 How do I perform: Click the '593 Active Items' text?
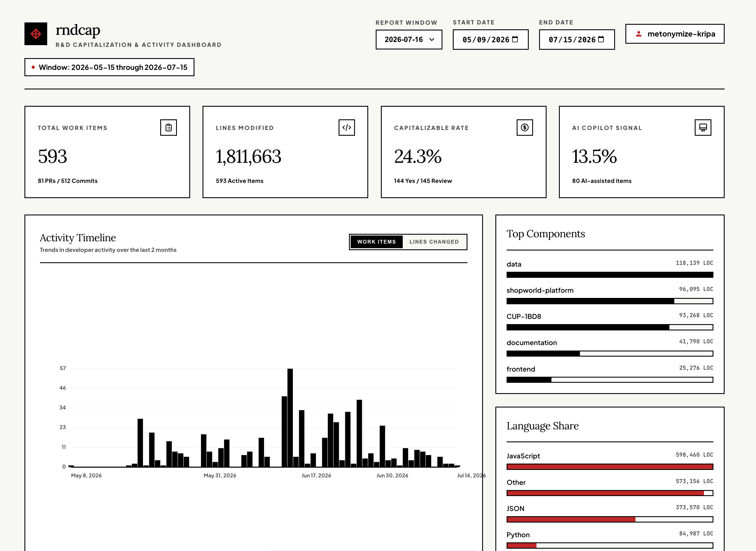(x=240, y=181)
